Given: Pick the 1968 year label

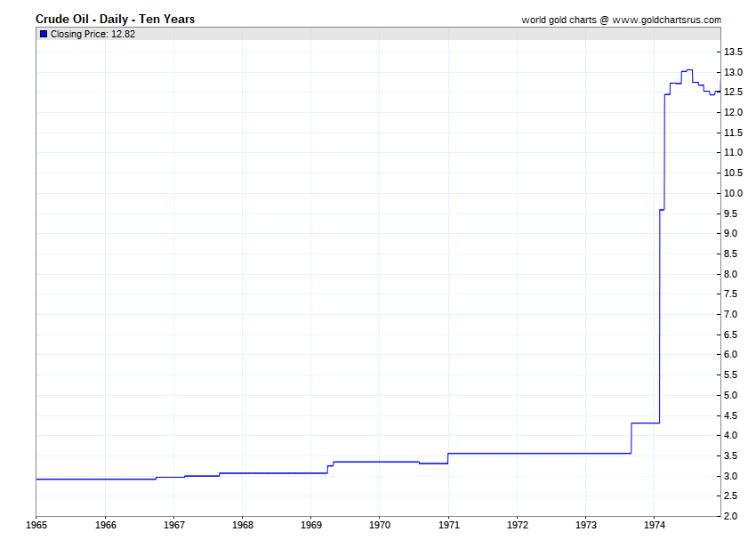Looking at the screenshot, I should 242,525.
